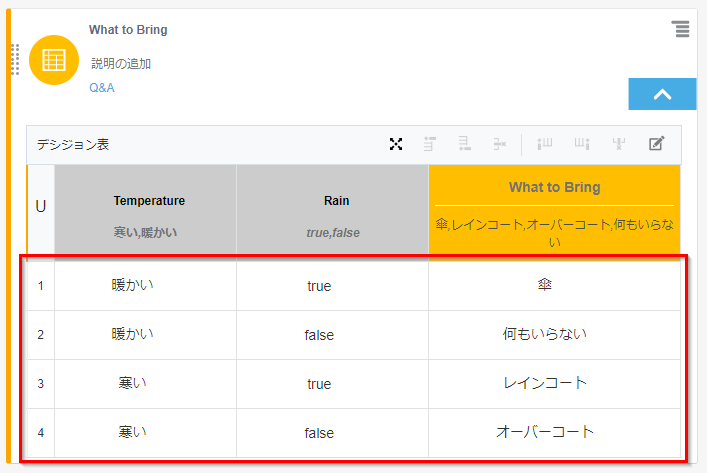Open the Q&A link

pyautogui.click(x=102, y=88)
